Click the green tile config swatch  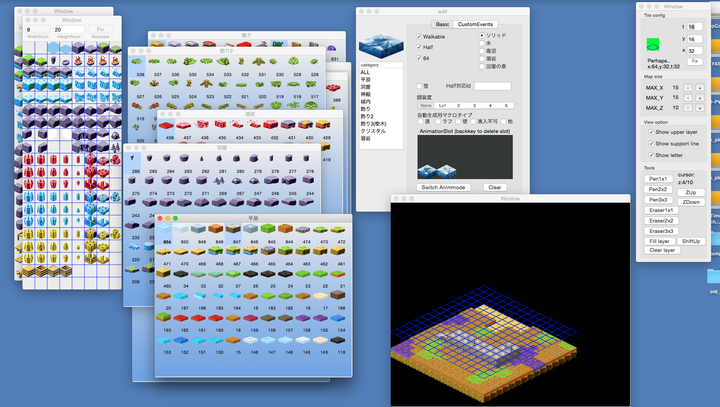click(653, 45)
